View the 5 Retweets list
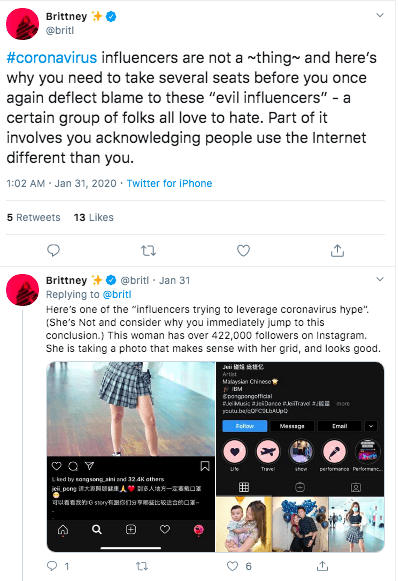 pos(33,218)
